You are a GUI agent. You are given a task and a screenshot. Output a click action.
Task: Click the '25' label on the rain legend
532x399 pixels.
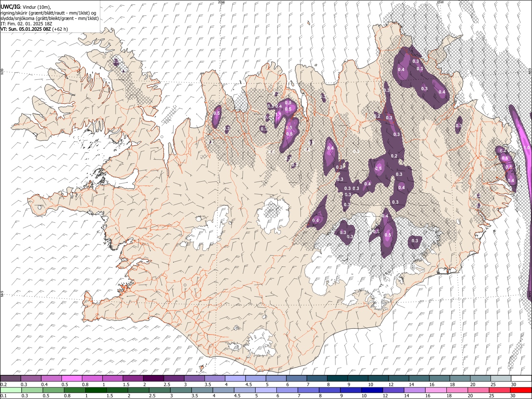click(x=492, y=396)
